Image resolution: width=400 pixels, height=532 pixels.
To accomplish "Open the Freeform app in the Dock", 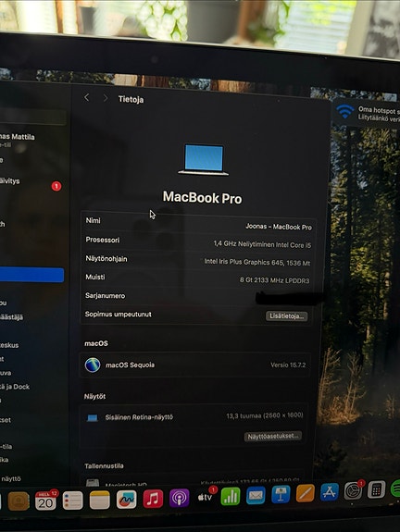I will (x=126, y=500).
